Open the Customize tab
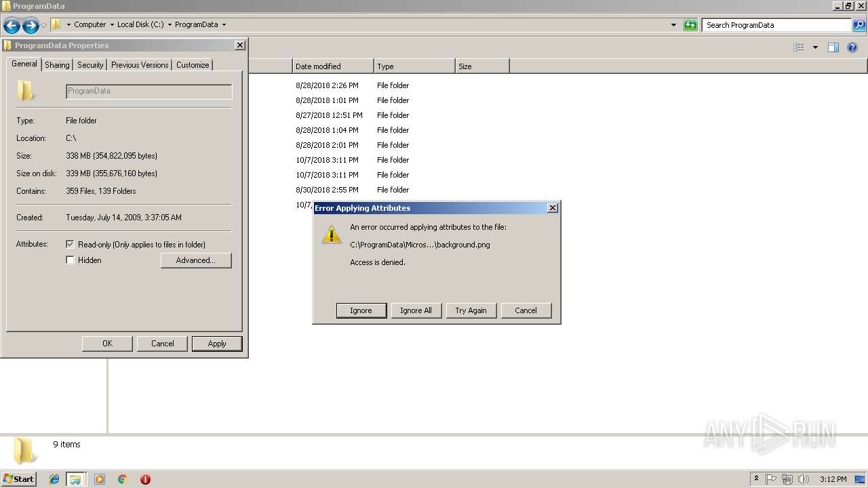 click(x=193, y=65)
